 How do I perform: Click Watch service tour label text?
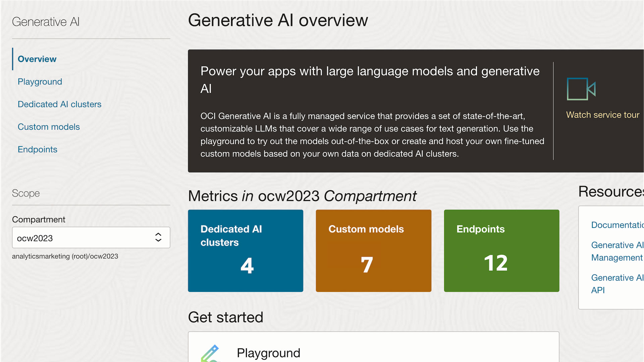tap(602, 115)
